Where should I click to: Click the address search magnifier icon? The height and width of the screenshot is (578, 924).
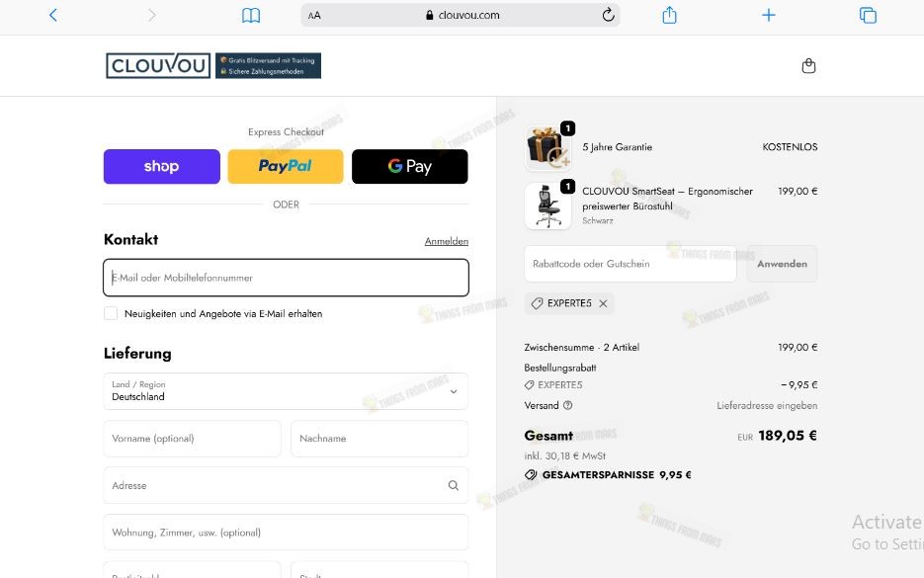[454, 485]
